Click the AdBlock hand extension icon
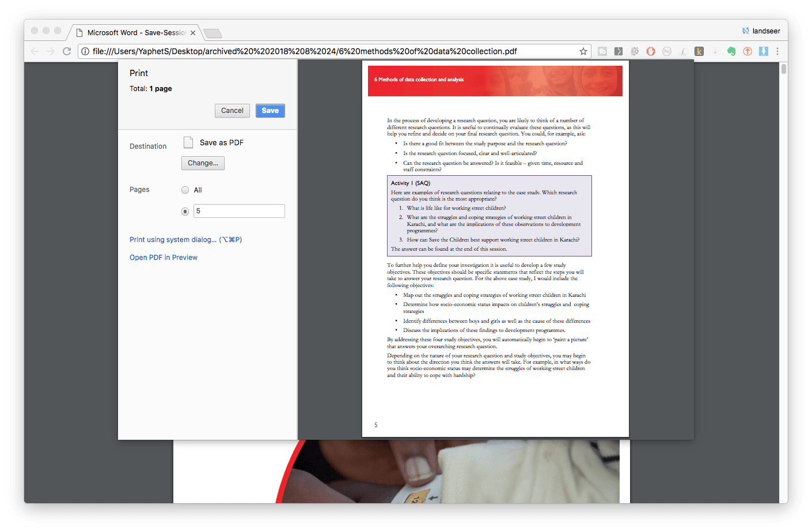The image size is (812, 532). coord(650,51)
